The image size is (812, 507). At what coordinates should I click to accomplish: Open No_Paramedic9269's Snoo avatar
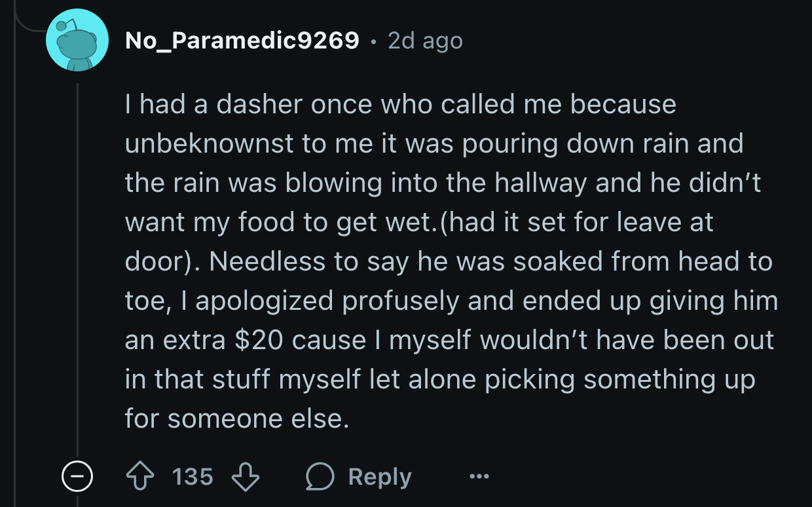[x=77, y=41]
